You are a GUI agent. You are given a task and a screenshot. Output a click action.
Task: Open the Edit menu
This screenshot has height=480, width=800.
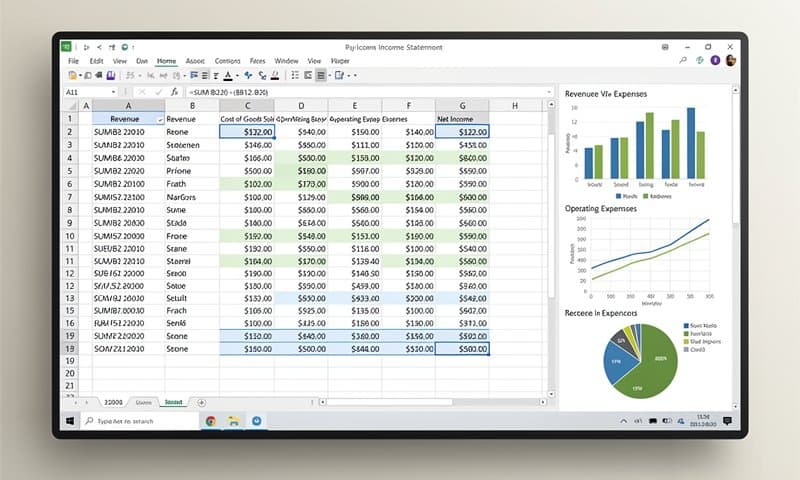point(96,61)
